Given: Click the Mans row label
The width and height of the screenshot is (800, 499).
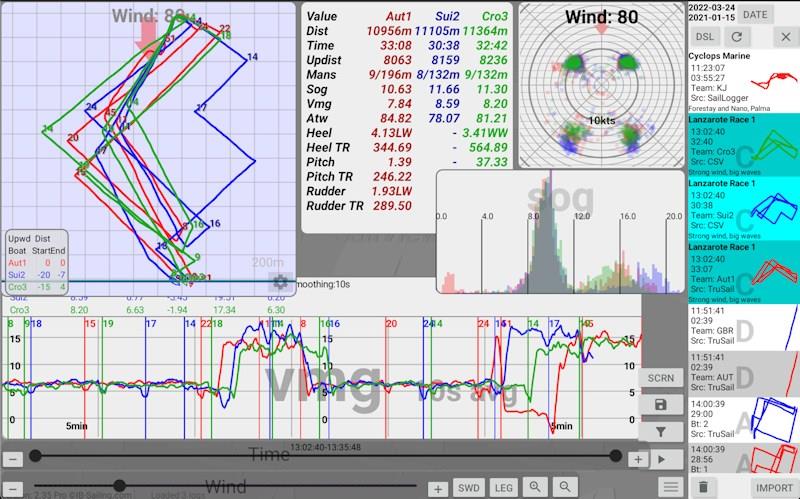Looking at the screenshot, I should click(321, 74).
